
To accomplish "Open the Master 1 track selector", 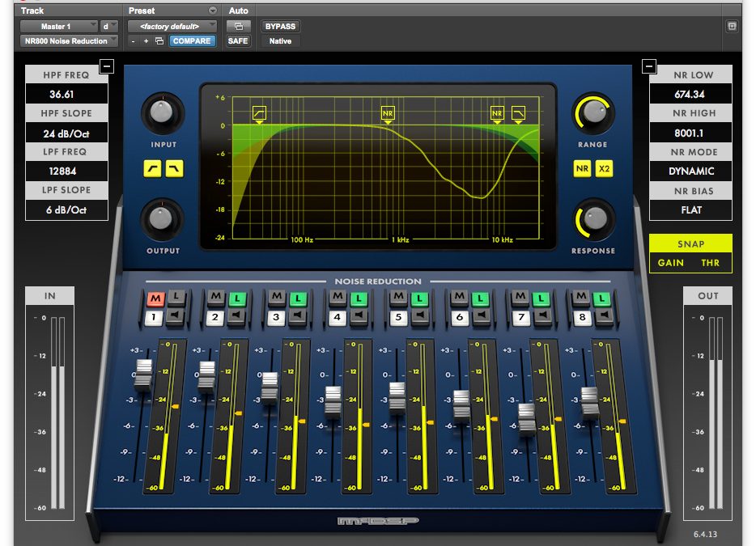I will 58,25.
